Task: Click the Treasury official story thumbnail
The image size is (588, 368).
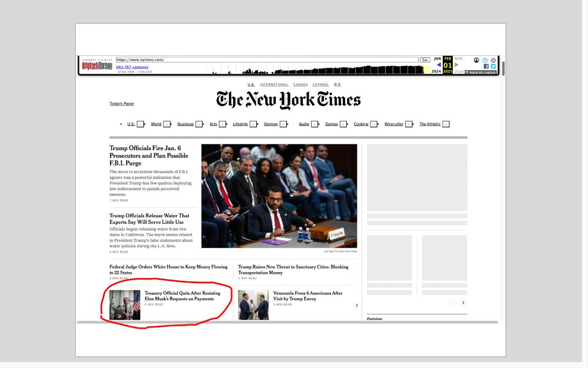Action: (x=125, y=305)
